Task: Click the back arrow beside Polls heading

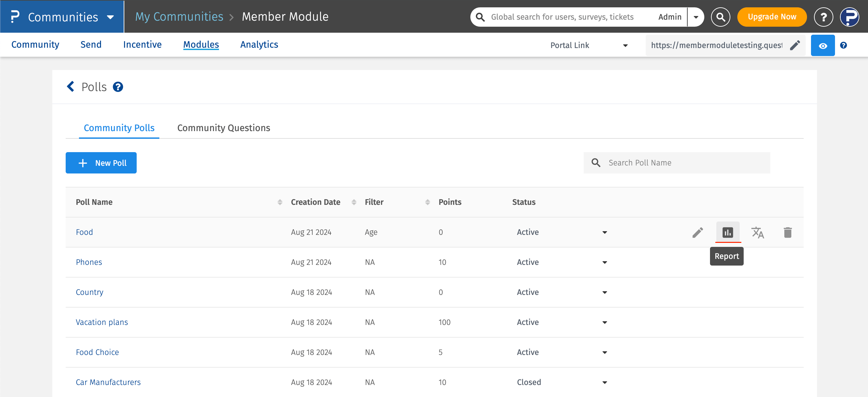Action: (70, 87)
